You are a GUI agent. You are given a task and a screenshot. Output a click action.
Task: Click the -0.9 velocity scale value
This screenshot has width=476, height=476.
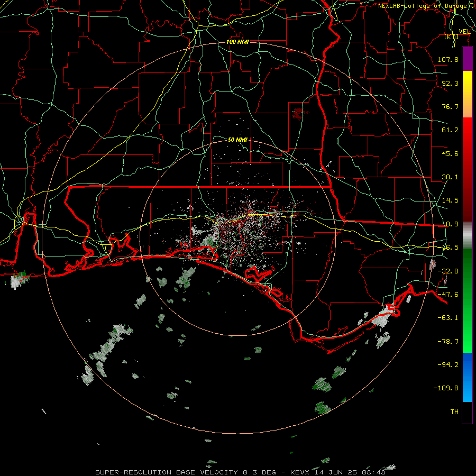[x=450, y=224]
